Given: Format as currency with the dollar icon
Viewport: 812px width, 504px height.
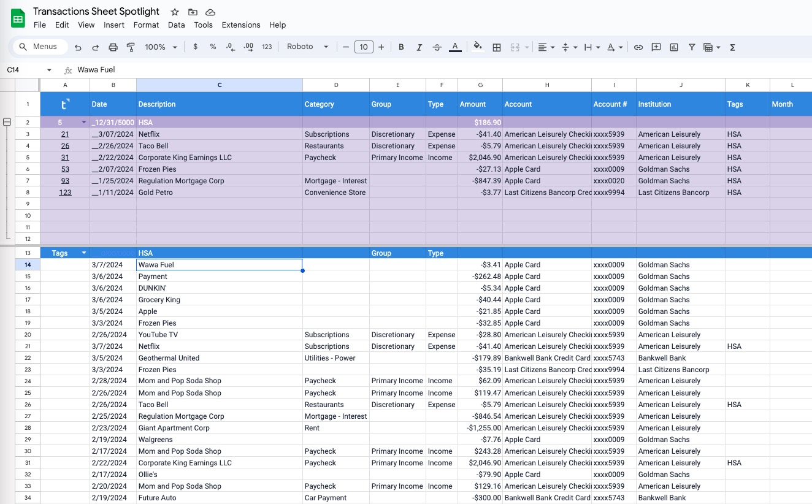Looking at the screenshot, I should pyautogui.click(x=195, y=47).
